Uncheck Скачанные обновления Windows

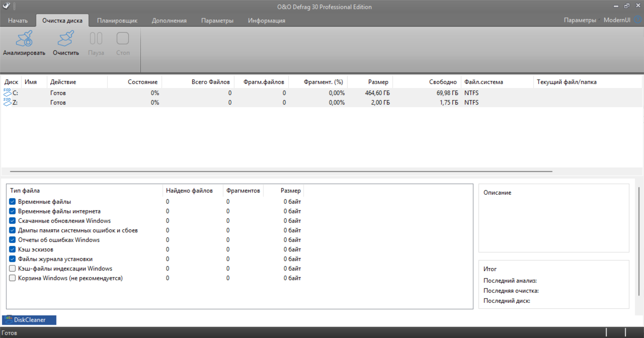click(x=12, y=221)
